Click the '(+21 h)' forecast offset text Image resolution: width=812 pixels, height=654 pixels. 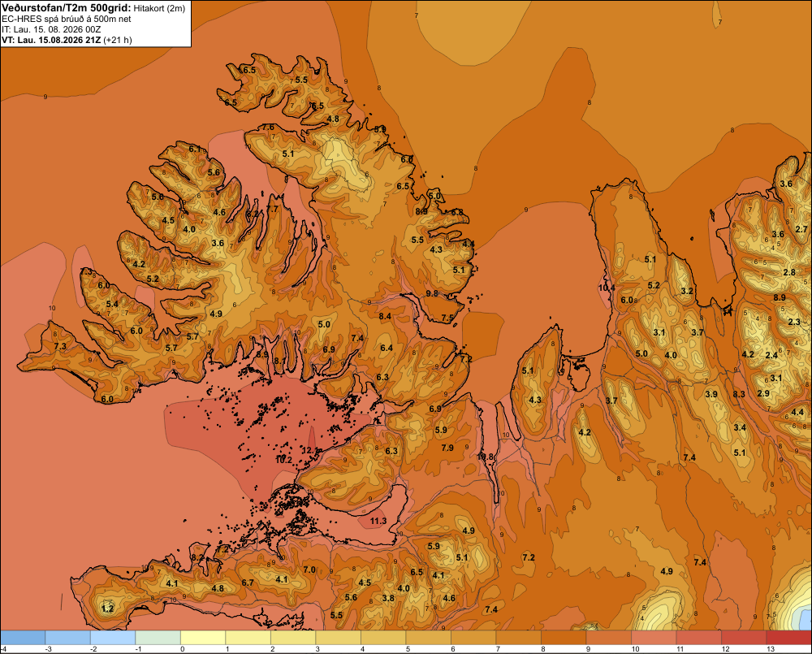(118, 40)
